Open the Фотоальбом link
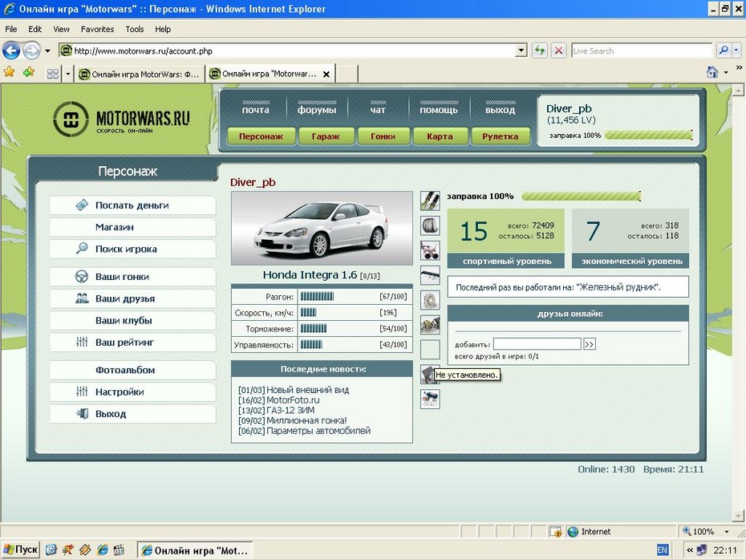 coord(132,370)
